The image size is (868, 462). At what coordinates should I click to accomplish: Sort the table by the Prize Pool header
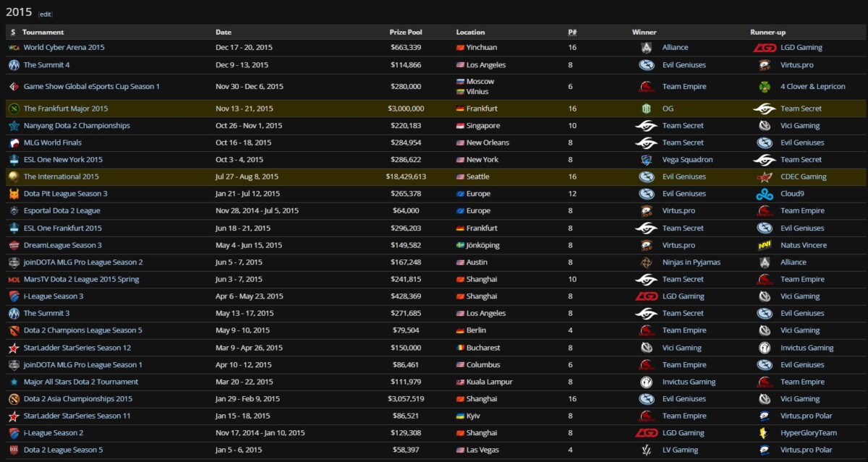click(406, 32)
